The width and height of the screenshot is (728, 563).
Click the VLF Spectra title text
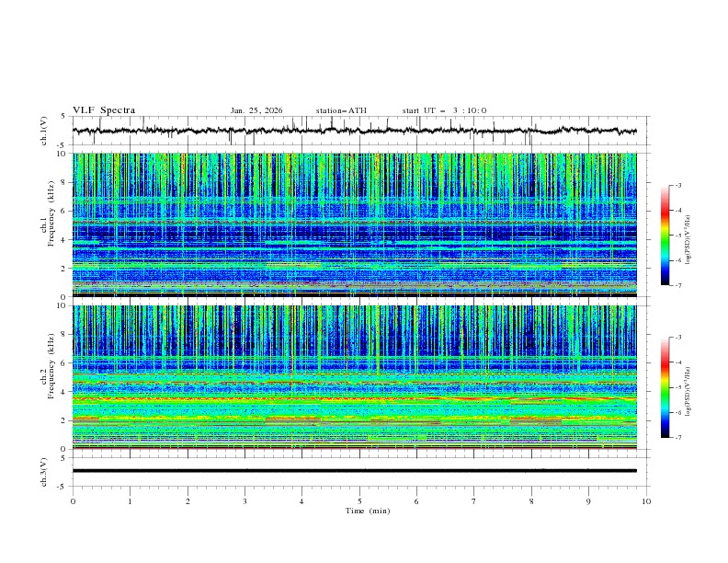click(x=104, y=110)
